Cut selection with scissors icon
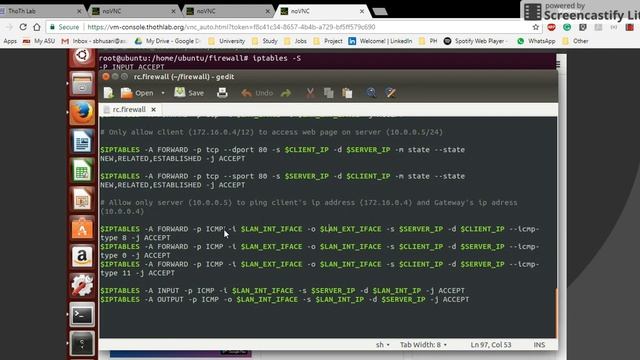This screenshot has width=640, height=360. [310, 93]
